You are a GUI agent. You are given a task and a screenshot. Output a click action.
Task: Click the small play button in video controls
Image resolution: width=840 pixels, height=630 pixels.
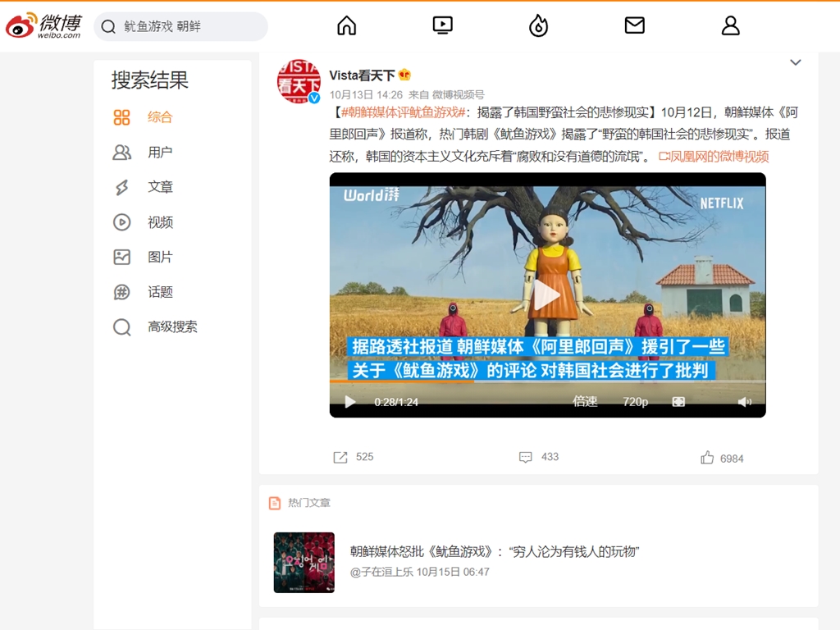click(349, 402)
